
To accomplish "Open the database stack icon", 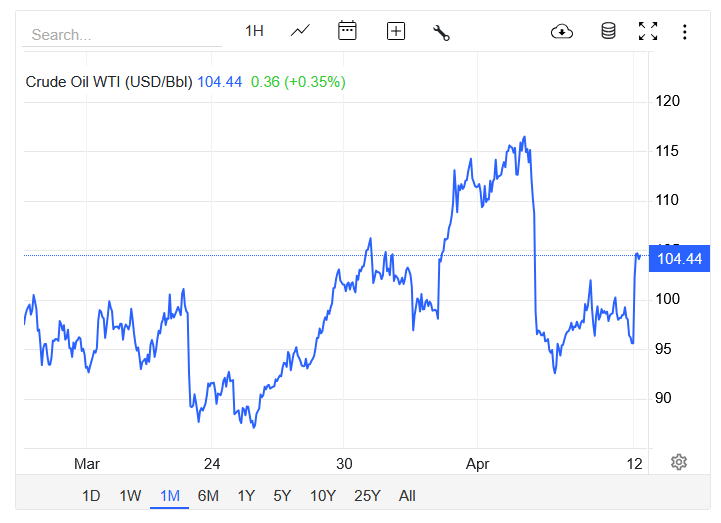I will click(608, 31).
